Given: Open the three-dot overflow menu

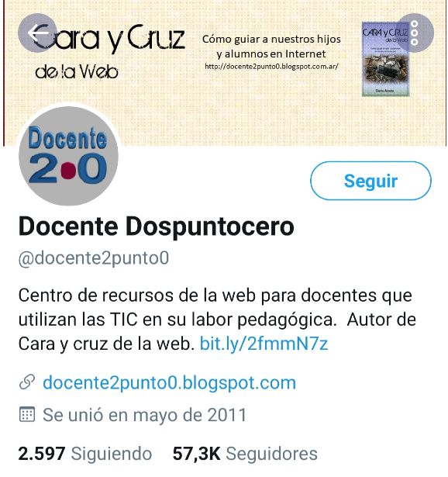Looking at the screenshot, I should coord(414,33).
